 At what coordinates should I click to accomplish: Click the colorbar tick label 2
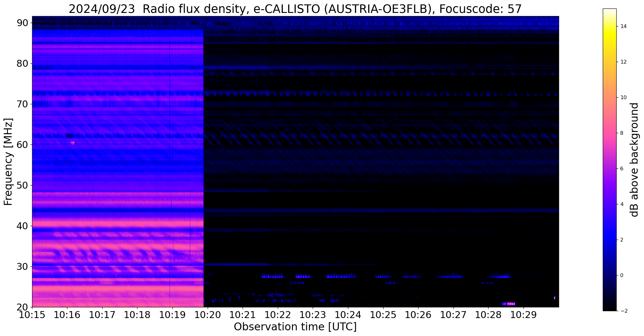coord(621,240)
